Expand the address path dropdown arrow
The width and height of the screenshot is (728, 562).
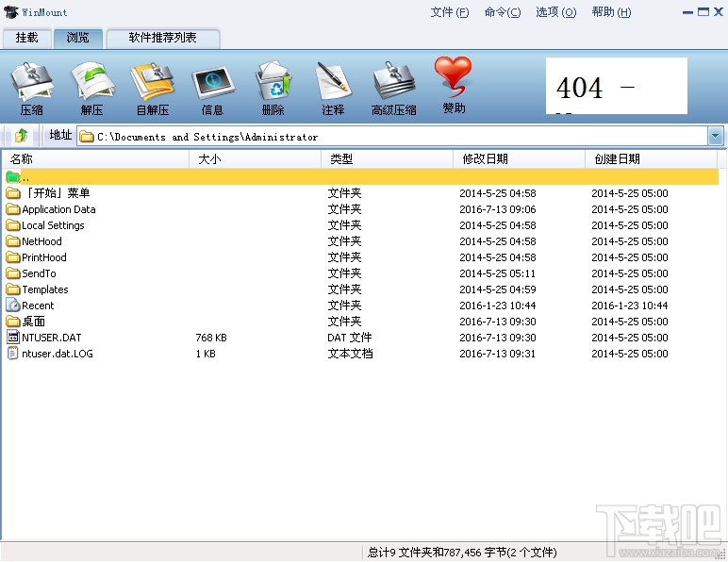click(716, 137)
